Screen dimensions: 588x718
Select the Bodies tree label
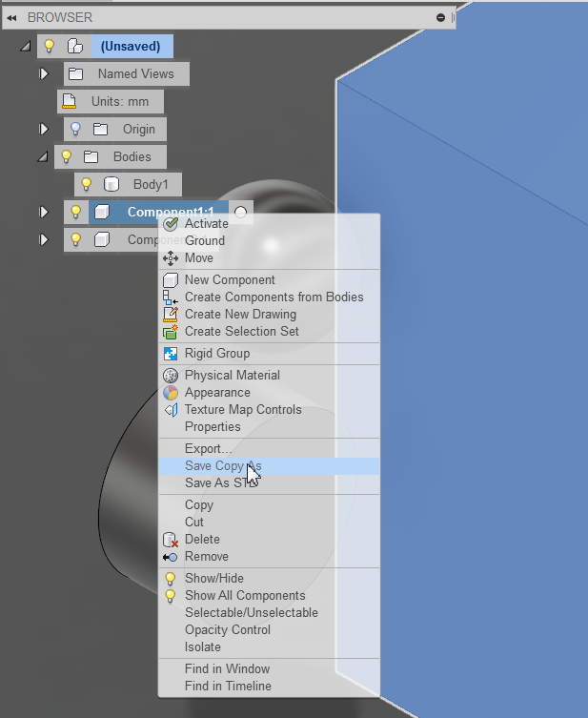click(132, 156)
